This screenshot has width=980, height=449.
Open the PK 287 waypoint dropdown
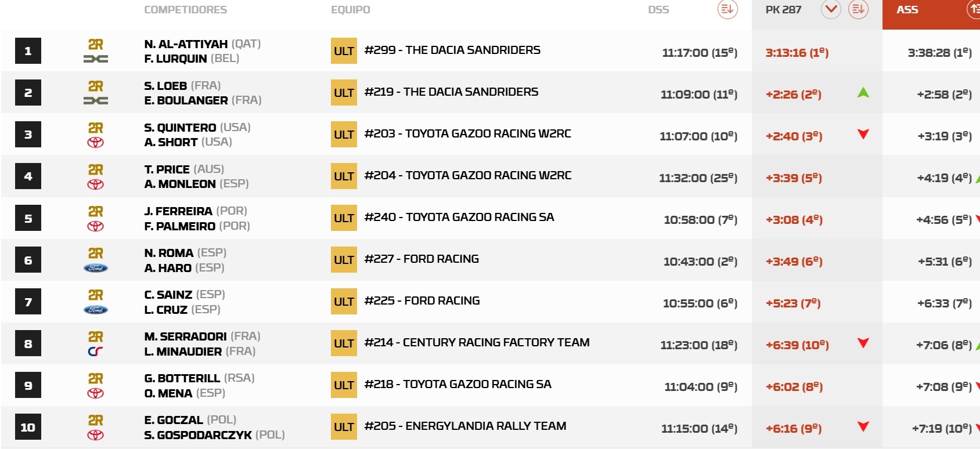pyautogui.click(x=831, y=9)
